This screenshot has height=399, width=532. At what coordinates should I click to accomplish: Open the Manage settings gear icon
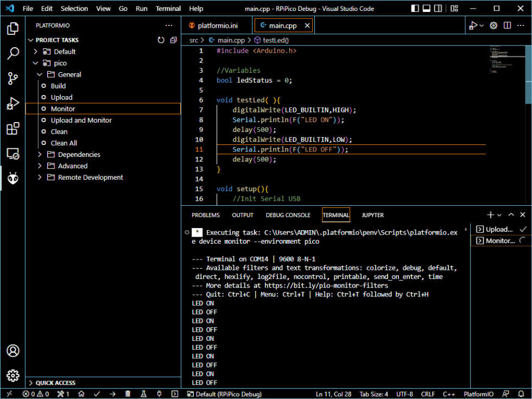(x=12, y=375)
